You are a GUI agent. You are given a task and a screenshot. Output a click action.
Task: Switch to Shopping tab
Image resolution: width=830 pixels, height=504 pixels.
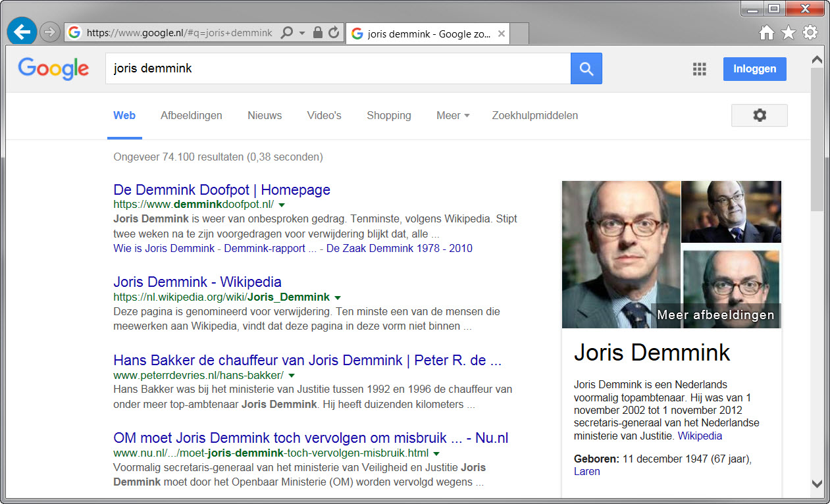(x=389, y=116)
